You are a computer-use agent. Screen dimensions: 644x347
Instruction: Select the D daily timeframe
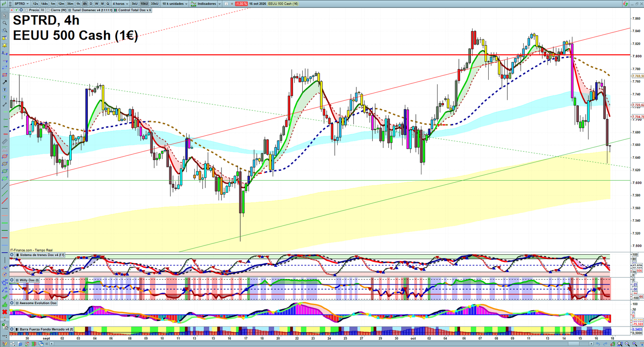(91, 4)
